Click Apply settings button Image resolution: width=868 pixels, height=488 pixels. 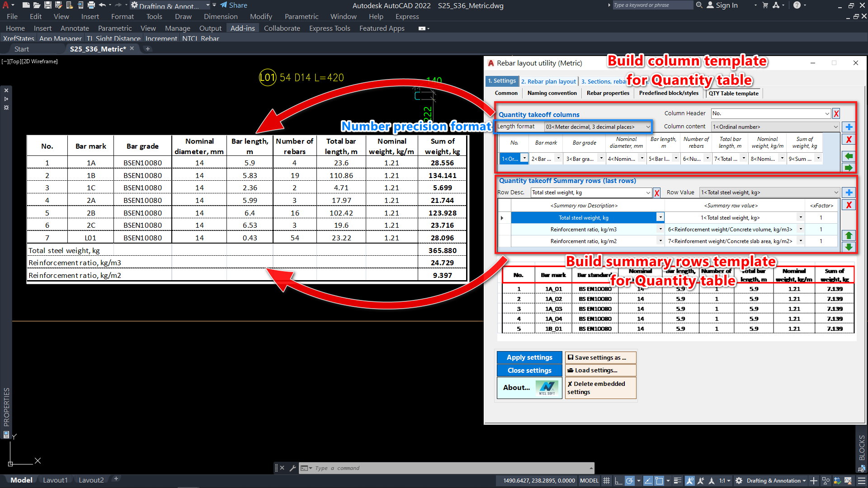[529, 357]
